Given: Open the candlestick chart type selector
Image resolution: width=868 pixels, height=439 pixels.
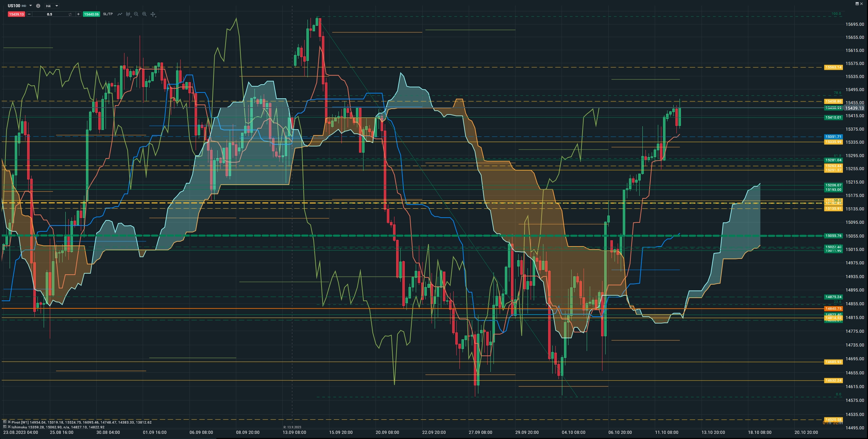Looking at the screenshot, I should 128,14.
